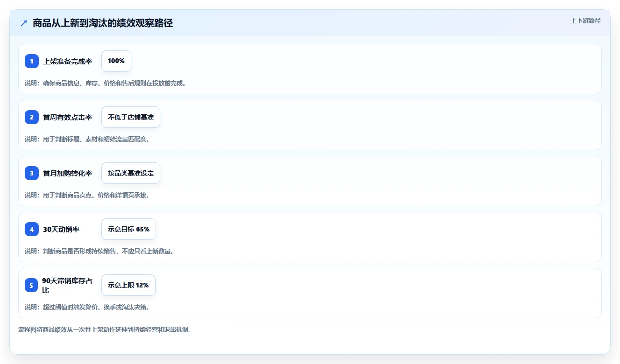The width and height of the screenshot is (620, 364).
Task: Click the 不低于店铺基准 target pill
Action: pyautogui.click(x=131, y=117)
